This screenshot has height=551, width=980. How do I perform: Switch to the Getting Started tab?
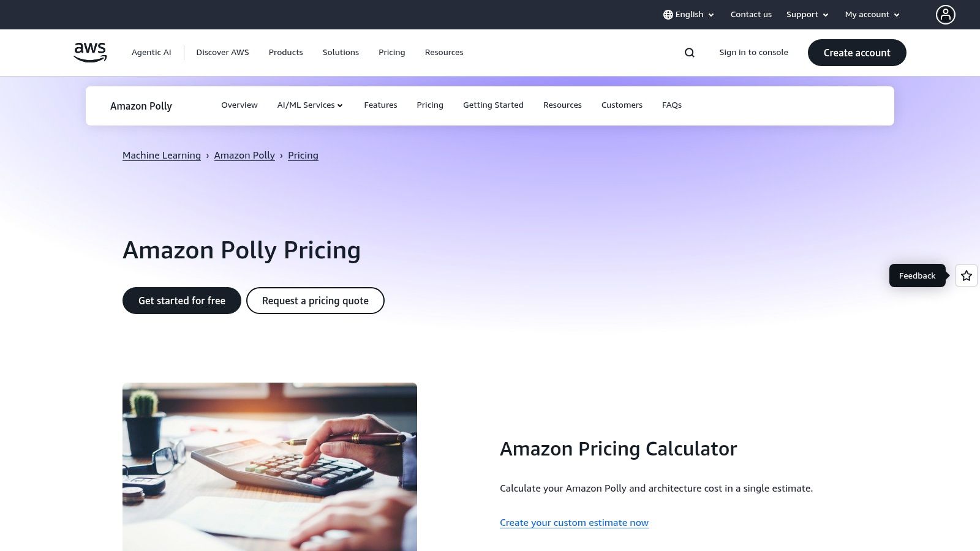pos(493,105)
